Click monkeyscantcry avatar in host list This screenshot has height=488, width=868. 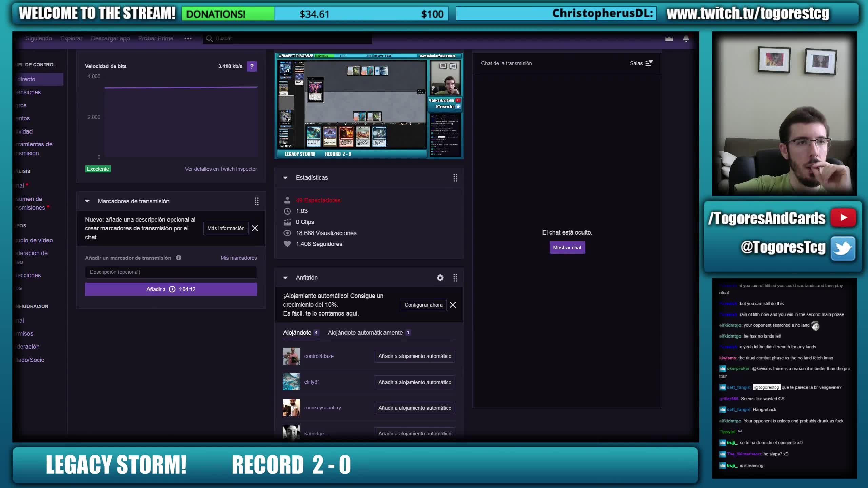click(292, 408)
